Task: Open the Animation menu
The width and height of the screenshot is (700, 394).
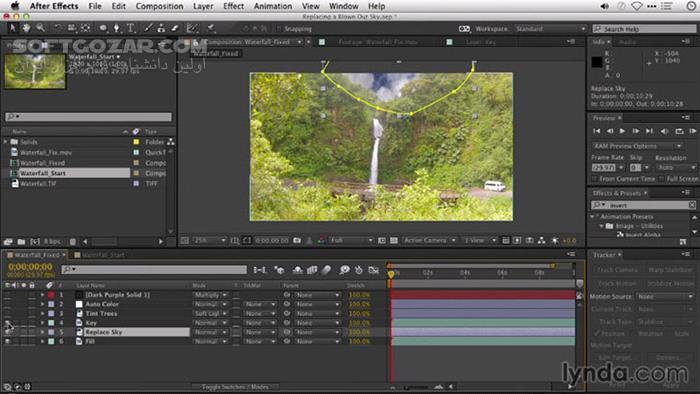Action: [273, 6]
